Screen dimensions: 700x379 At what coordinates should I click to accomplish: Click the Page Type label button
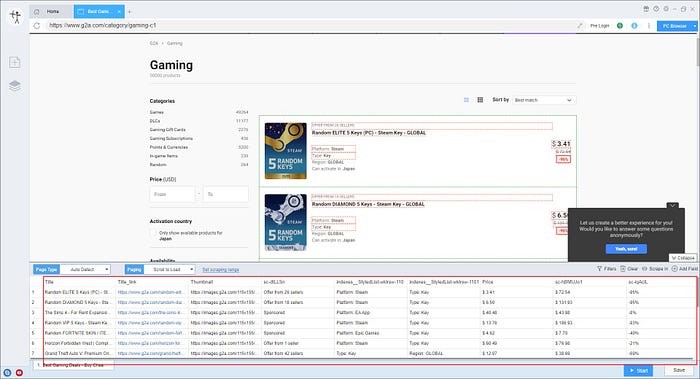pyautogui.click(x=46, y=270)
